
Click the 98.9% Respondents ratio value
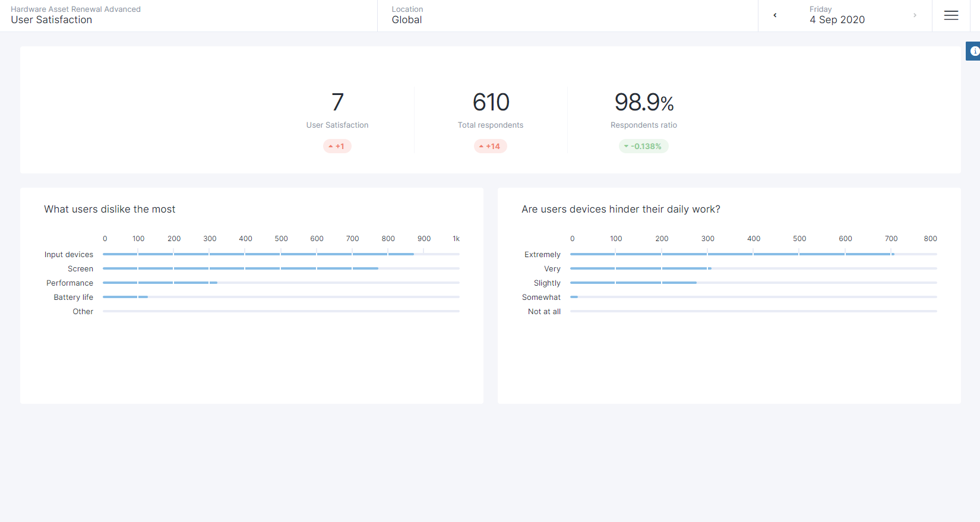(x=644, y=102)
